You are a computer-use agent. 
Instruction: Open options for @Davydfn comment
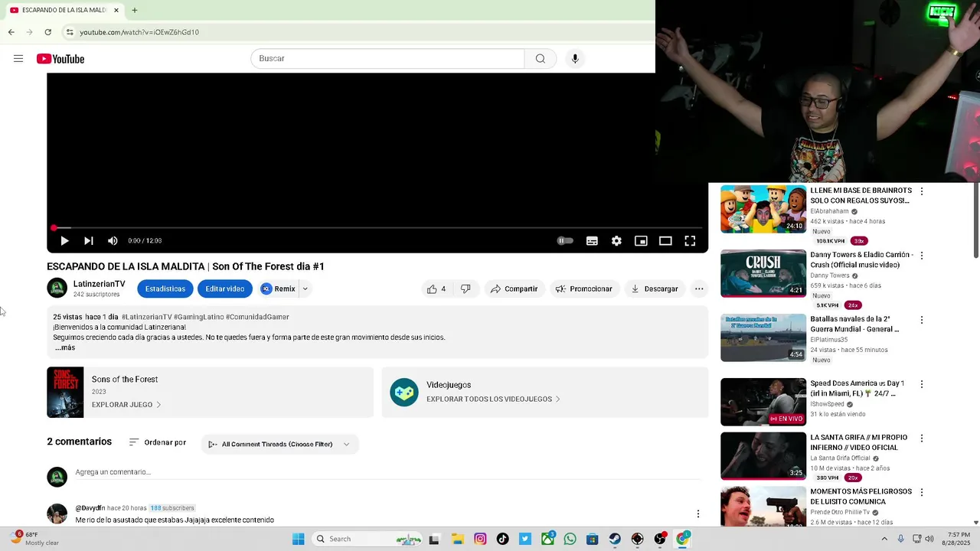point(697,514)
